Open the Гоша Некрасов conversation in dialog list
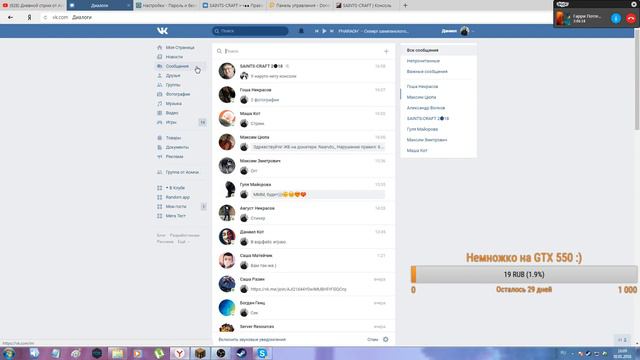 303,95
